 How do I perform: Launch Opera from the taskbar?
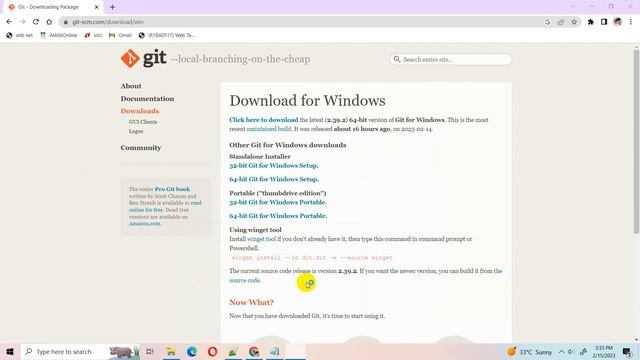212,352
